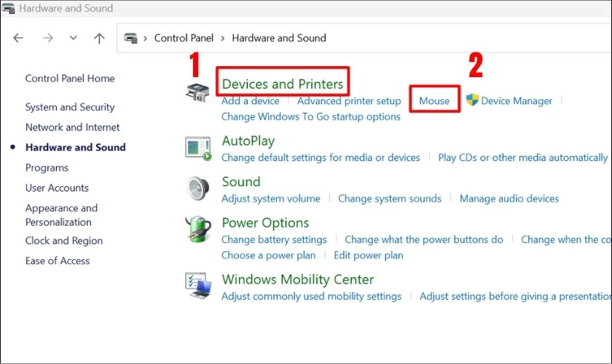Go back with the left arrow

pyautogui.click(x=18, y=38)
